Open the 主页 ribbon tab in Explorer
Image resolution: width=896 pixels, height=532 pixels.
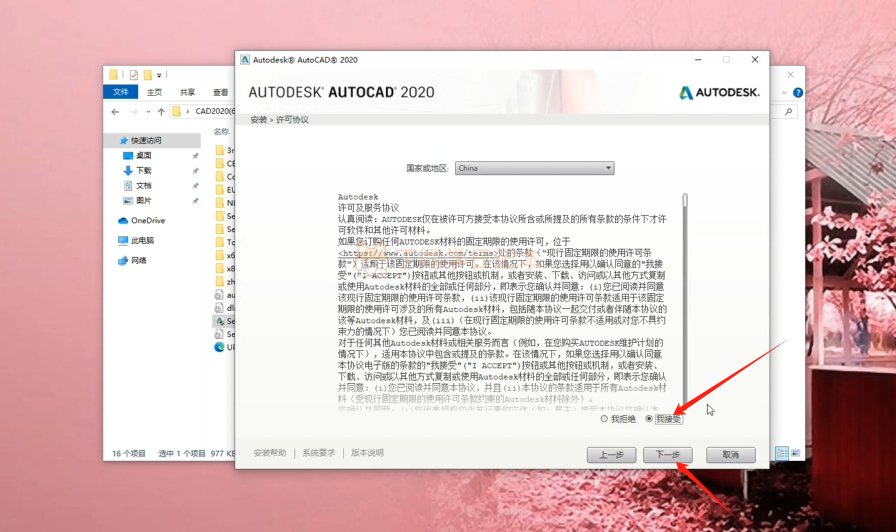[154, 92]
